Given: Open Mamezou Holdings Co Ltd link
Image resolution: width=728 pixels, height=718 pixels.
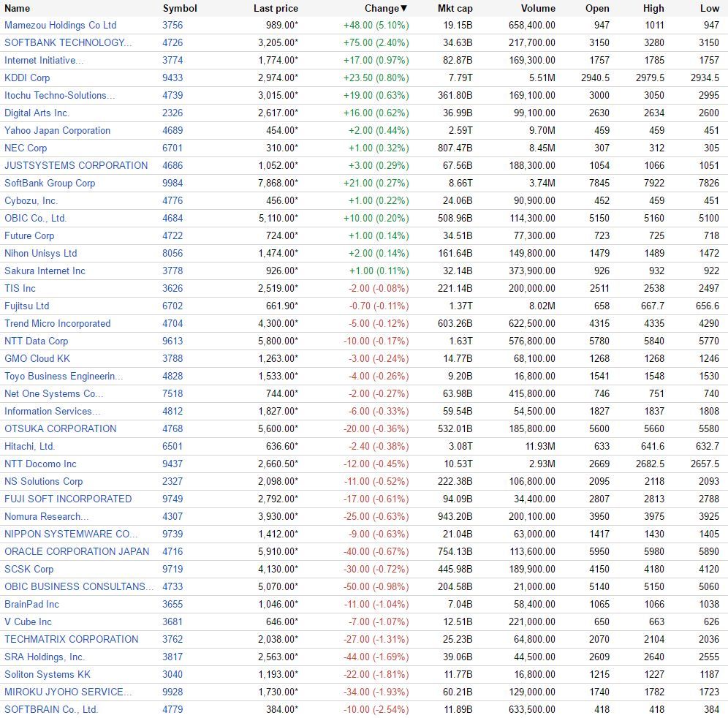Looking at the screenshot, I should click(61, 25).
